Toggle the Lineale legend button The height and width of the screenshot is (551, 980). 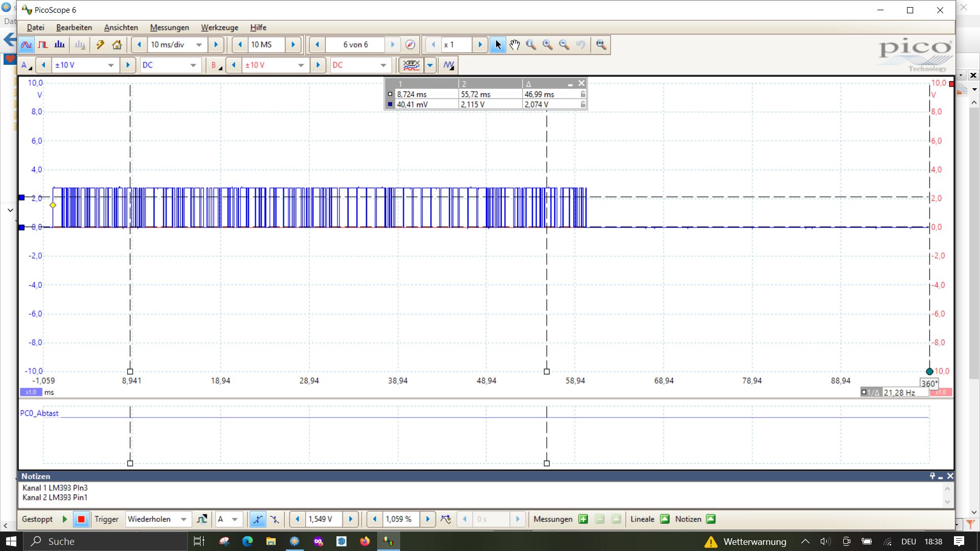(665, 519)
